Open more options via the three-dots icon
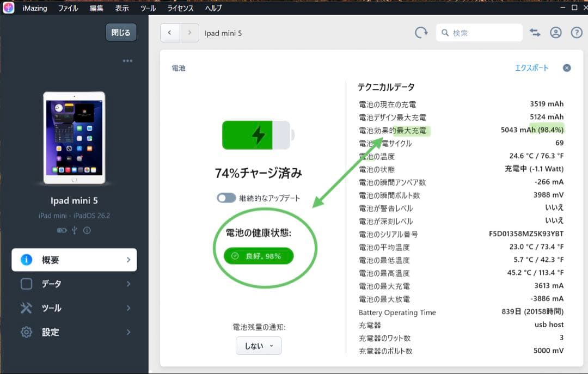 coord(127,60)
